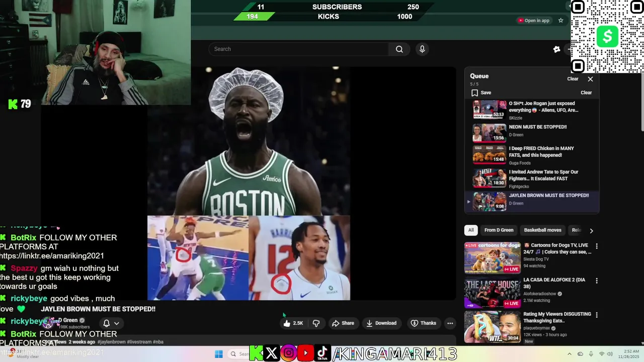Close the Queue panel with the X
The image size is (644, 362).
click(x=590, y=79)
